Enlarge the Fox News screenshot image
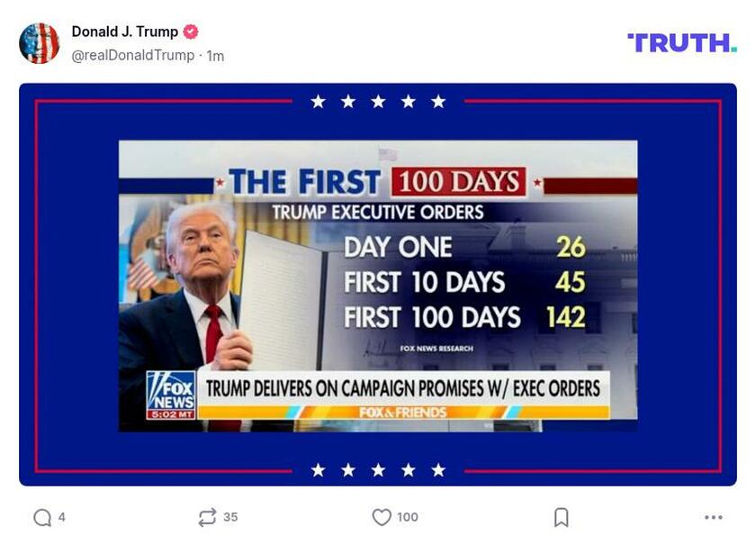This screenshot has width=756, height=554. (378, 284)
